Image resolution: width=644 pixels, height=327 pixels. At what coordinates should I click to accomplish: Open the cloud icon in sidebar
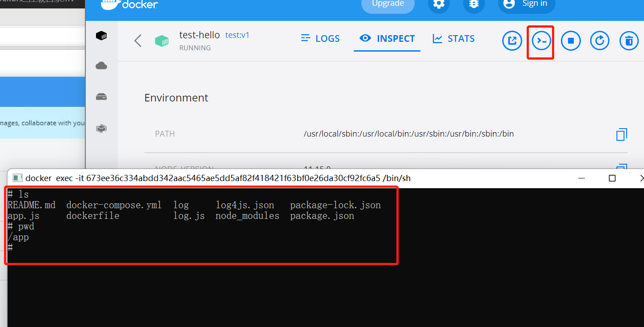101,66
